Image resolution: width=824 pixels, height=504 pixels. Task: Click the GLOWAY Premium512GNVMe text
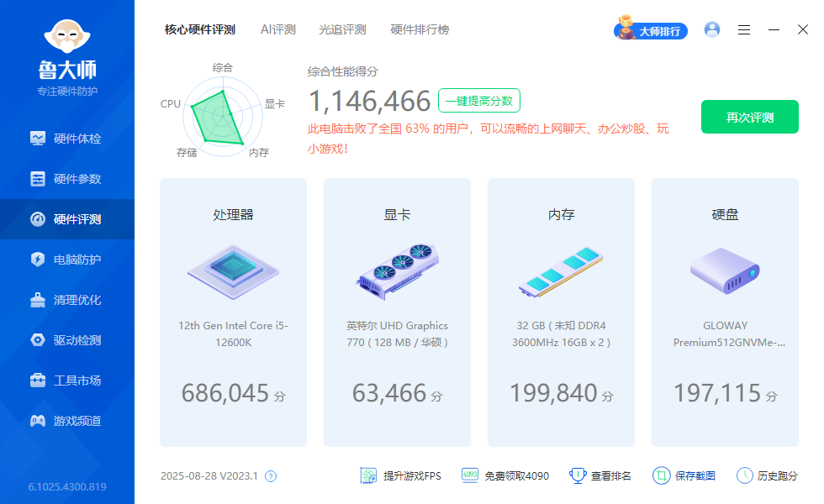tap(730, 334)
